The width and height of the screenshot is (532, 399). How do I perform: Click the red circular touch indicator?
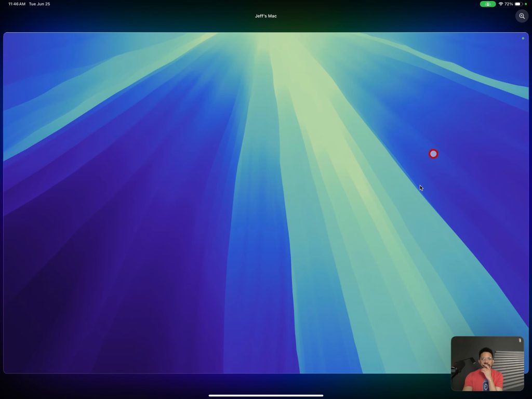click(433, 154)
